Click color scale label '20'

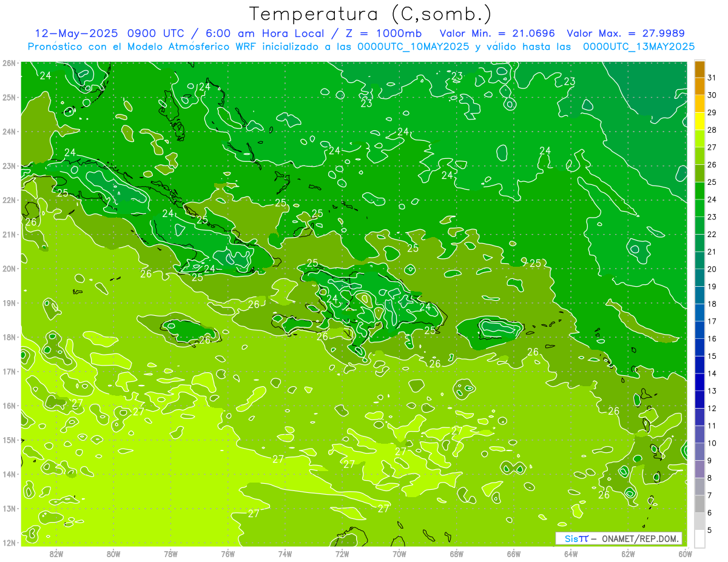click(712, 269)
